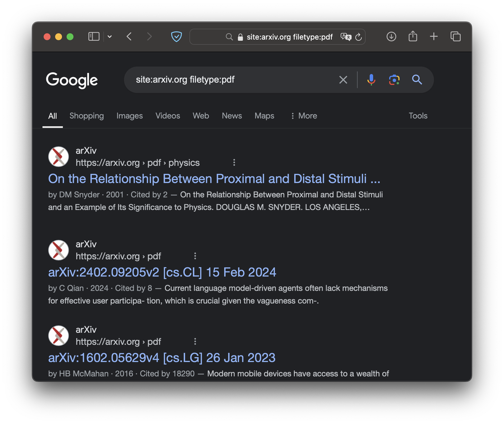Show the tab overview in Safari
Image resolution: width=504 pixels, height=424 pixels.
pos(455,36)
